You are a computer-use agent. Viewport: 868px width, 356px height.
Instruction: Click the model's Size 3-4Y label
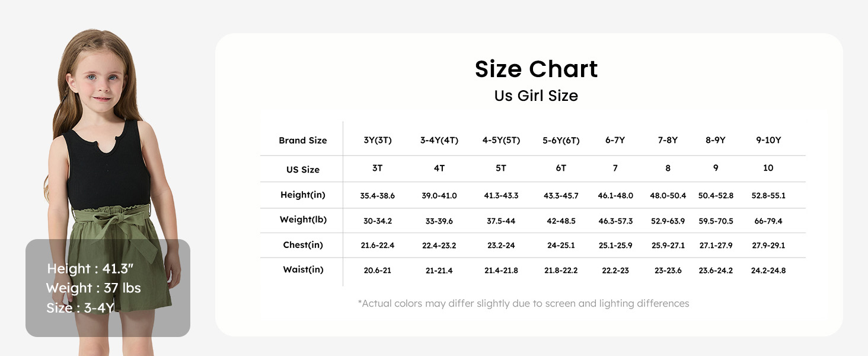[x=80, y=308]
